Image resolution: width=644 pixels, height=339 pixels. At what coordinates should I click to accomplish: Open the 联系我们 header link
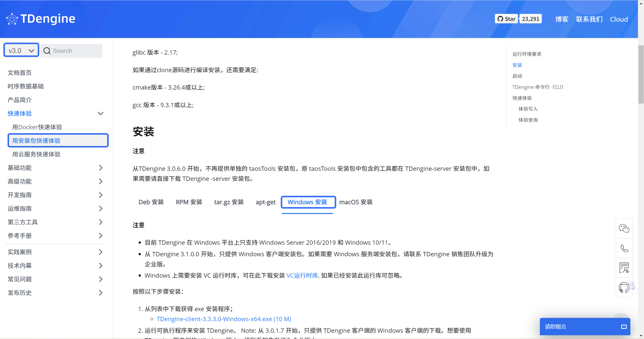(x=589, y=19)
